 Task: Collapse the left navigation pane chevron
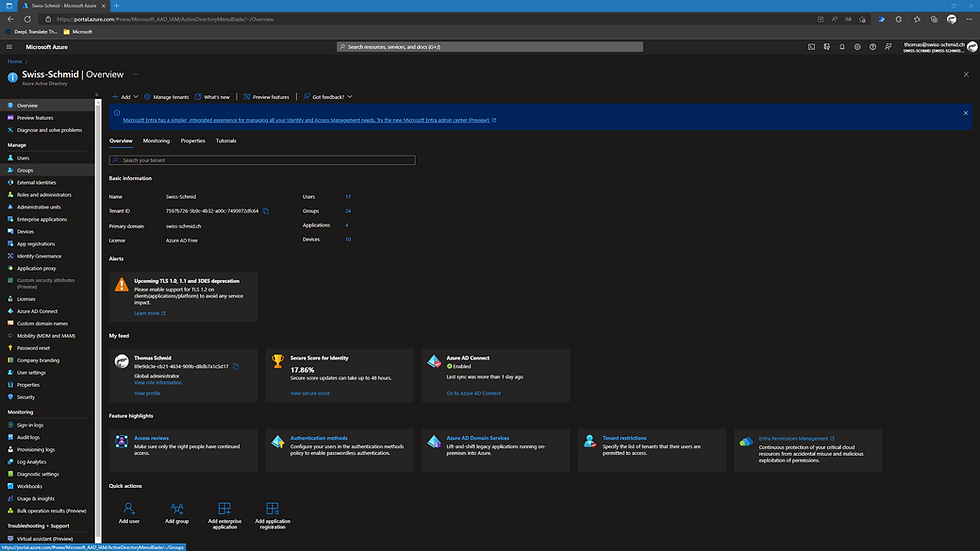(97, 95)
